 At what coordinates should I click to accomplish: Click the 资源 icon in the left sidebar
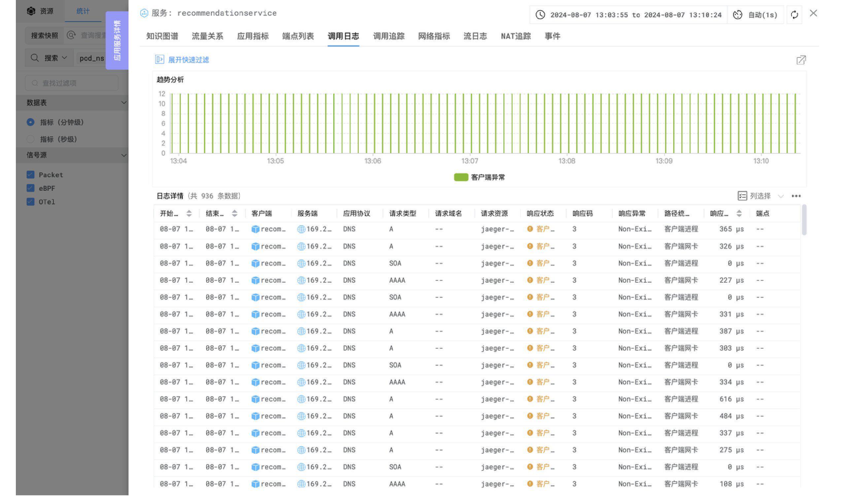coord(31,11)
